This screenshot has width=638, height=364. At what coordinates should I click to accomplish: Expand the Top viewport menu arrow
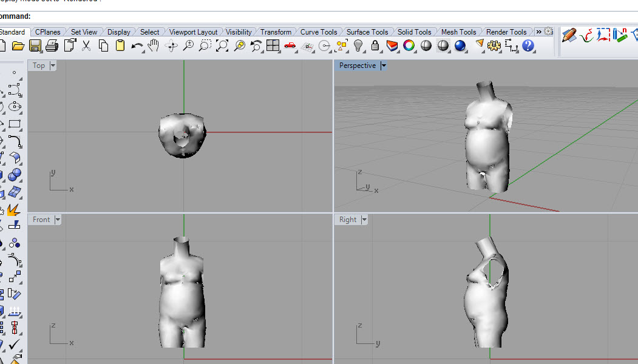pos(53,66)
